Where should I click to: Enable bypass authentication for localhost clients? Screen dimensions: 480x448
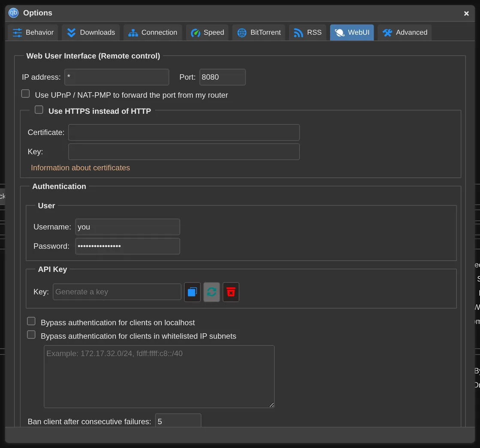[31, 321]
